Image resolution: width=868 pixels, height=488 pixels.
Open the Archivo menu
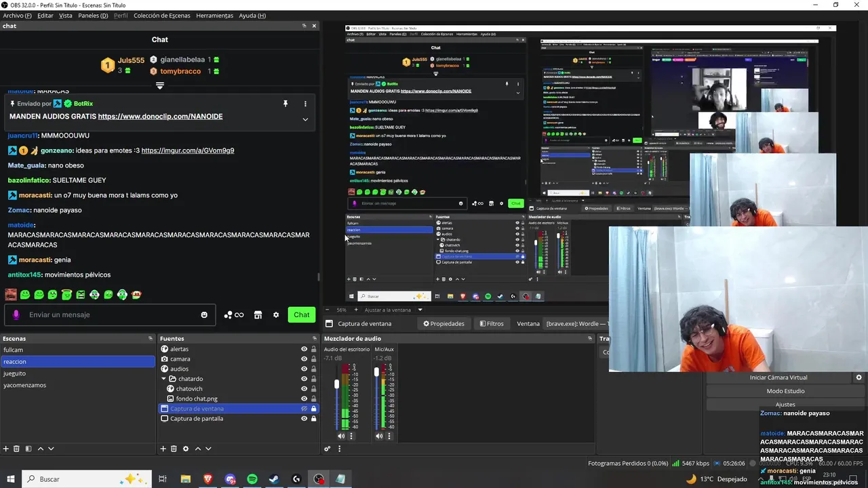pos(17,16)
